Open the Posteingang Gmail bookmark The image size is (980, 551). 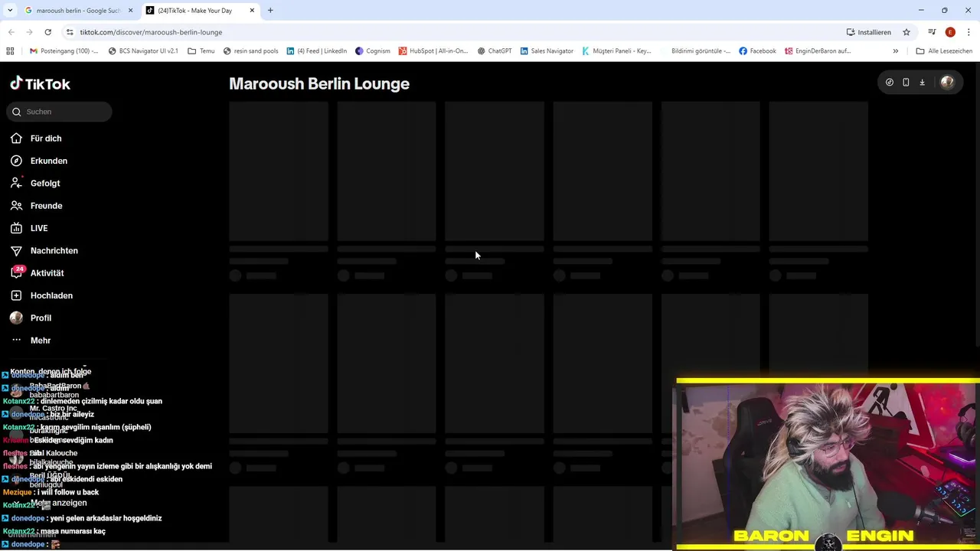point(64,51)
